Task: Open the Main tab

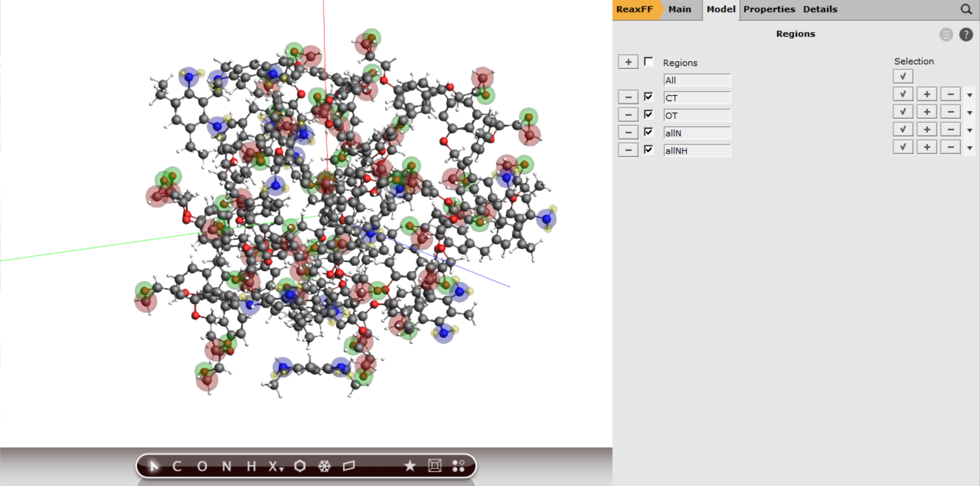Action: [x=679, y=9]
